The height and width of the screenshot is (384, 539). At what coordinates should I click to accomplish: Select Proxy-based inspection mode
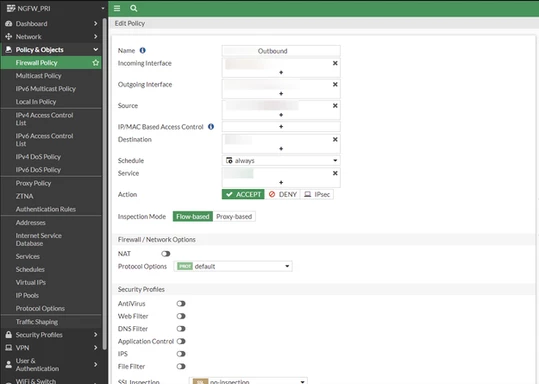pyautogui.click(x=234, y=217)
